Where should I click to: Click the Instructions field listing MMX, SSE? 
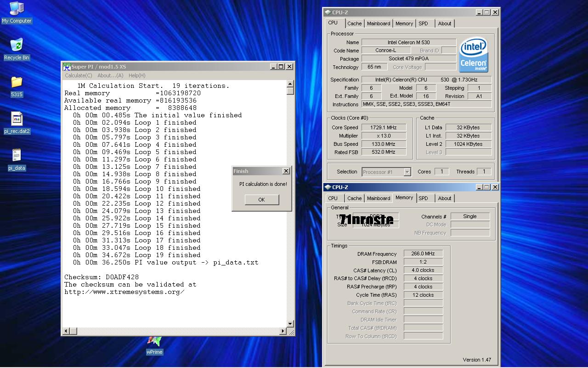coord(426,104)
